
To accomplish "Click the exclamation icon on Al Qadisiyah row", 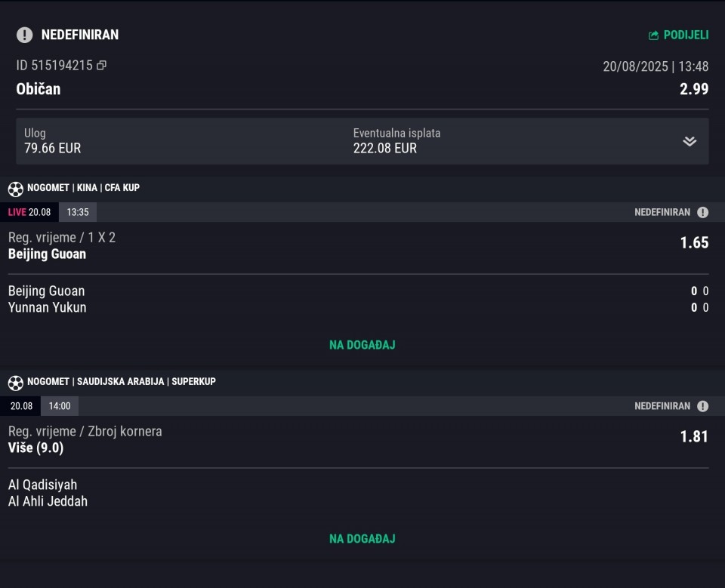I will click(702, 406).
